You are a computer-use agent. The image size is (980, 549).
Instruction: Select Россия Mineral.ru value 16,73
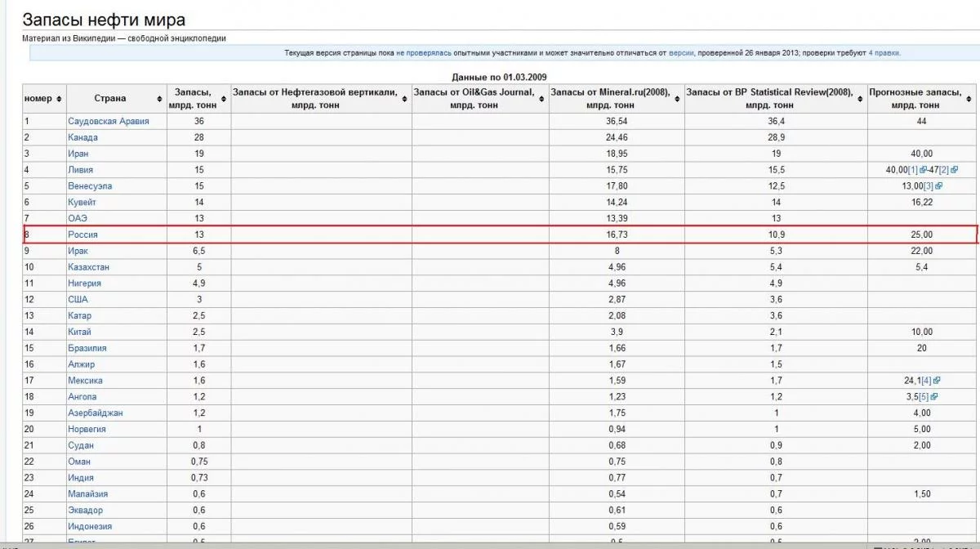tap(617, 234)
